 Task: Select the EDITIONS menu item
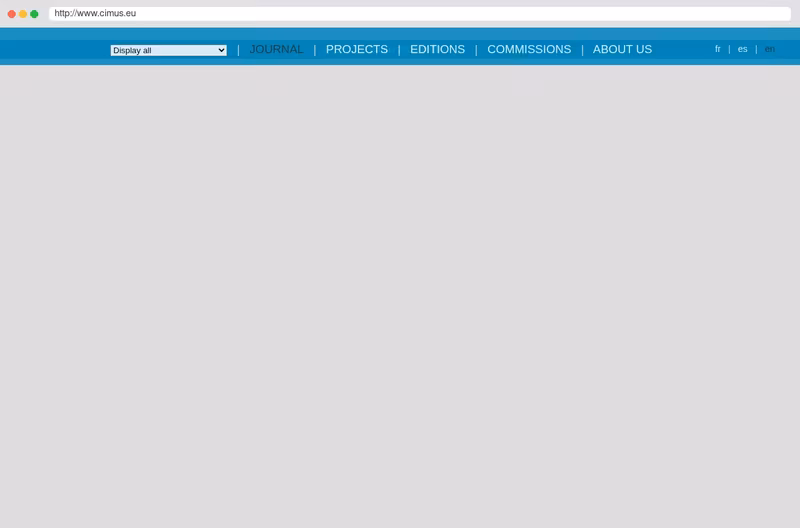(x=437, y=49)
